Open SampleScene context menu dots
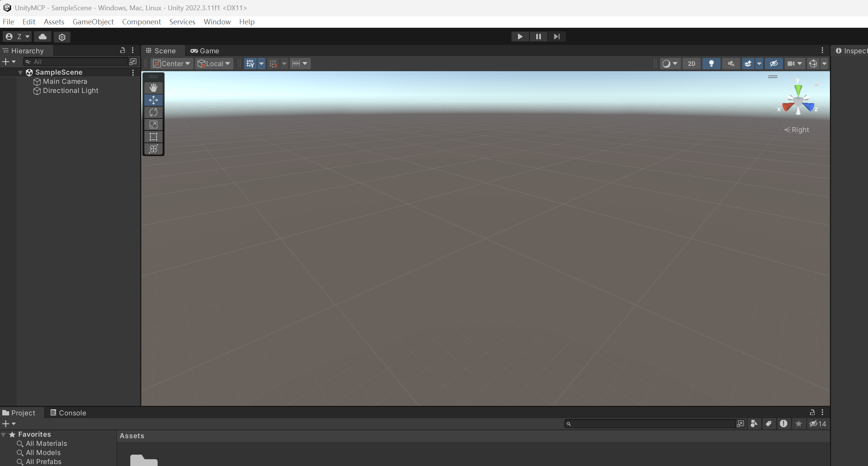The image size is (868, 466). [x=133, y=72]
